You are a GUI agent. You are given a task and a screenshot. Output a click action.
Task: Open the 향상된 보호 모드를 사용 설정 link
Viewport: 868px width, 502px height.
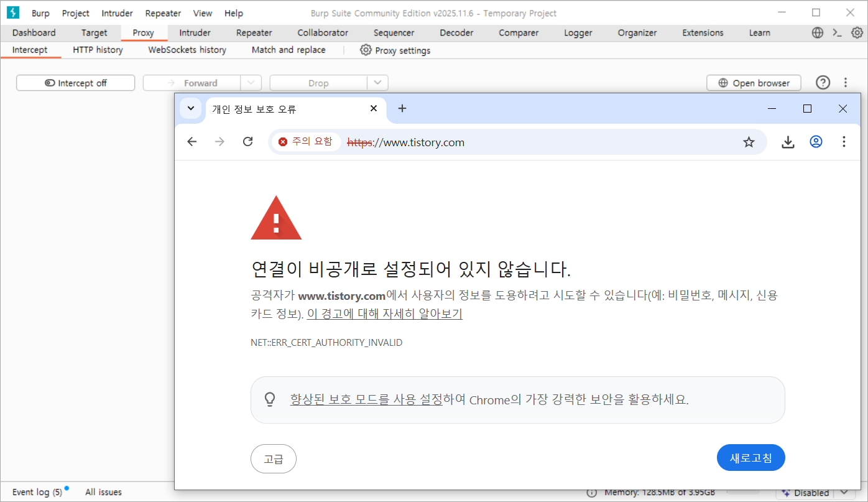(366, 399)
